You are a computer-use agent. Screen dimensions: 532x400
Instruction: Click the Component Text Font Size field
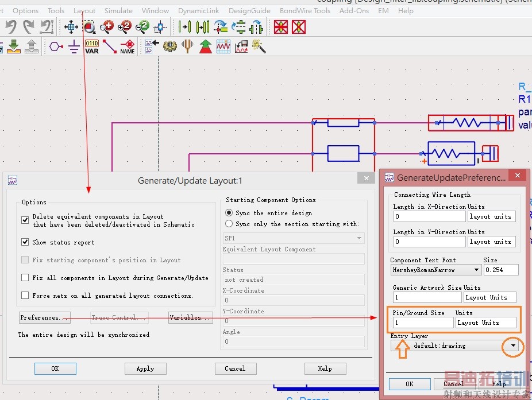point(501,270)
